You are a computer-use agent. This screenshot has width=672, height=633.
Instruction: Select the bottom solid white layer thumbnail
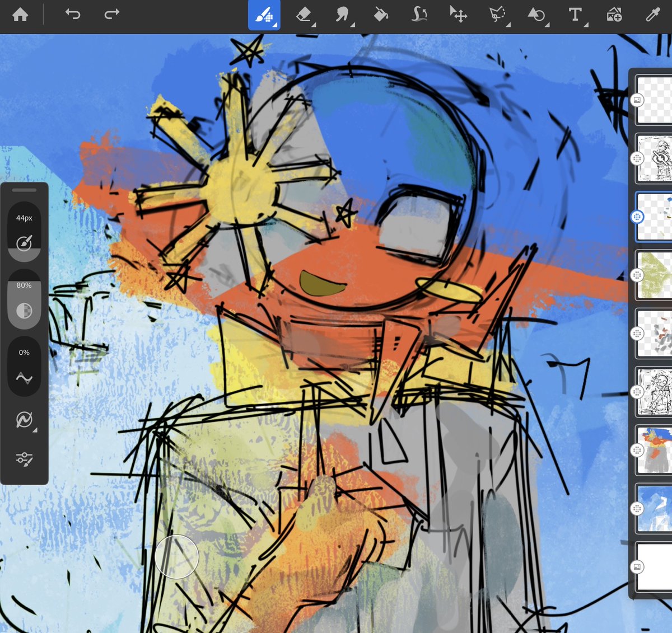pos(654,566)
